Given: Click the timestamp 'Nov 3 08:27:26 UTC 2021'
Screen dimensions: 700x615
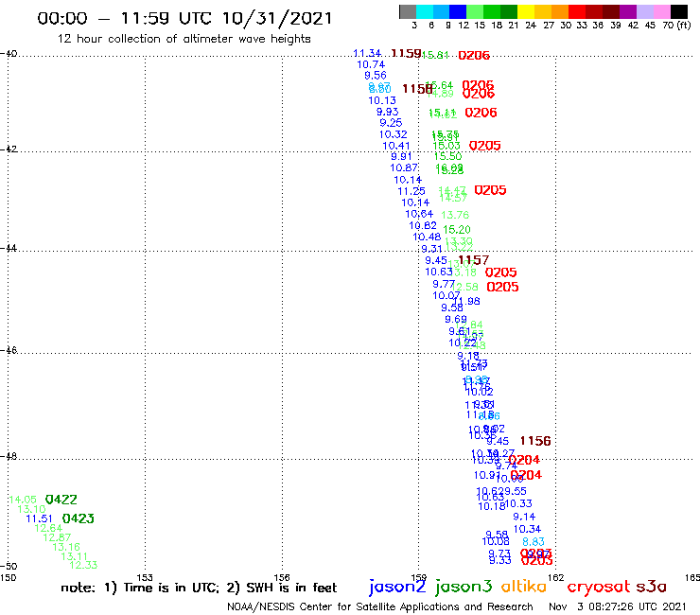Looking at the screenshot, I should pos(618,606).
